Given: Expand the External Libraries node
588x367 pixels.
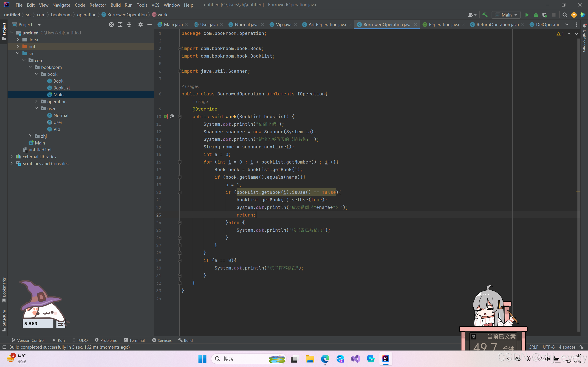Looking at the screenshot, I should [x=11, y=157].
